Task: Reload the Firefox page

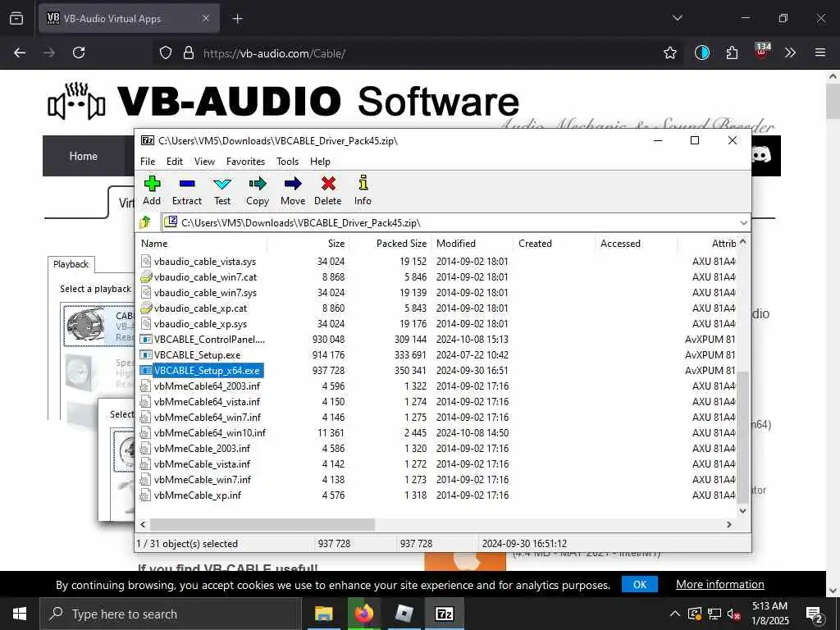Action: coord(79,52)
